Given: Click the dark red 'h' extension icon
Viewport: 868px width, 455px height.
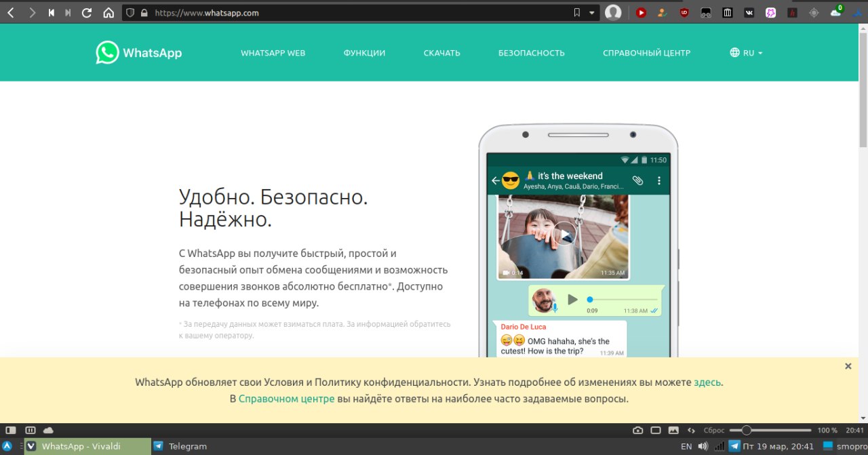Looking at the screenshot, I should click(793, 12).
